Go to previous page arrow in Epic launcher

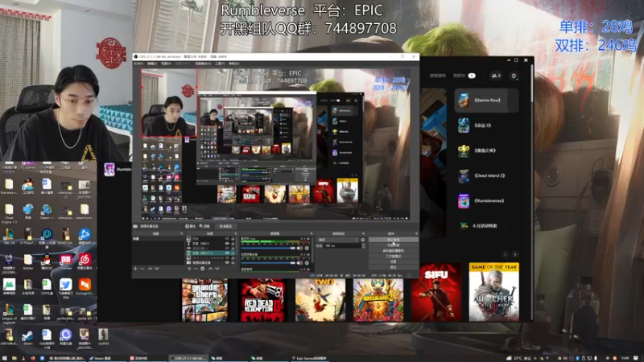pyautogui.click(x=506, y=254)
